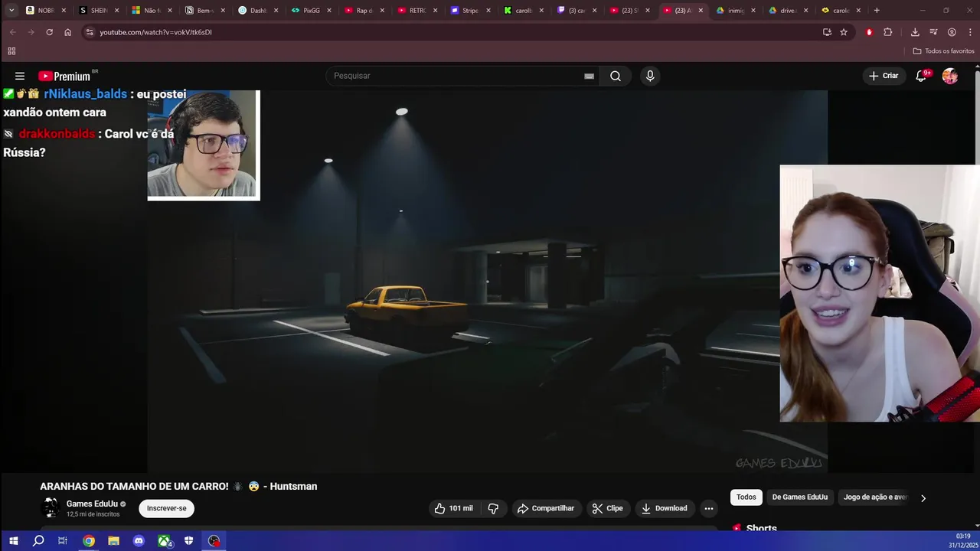980x551 pixels.
Task: Click the search magnifier button
Action: tap(616, 76)
